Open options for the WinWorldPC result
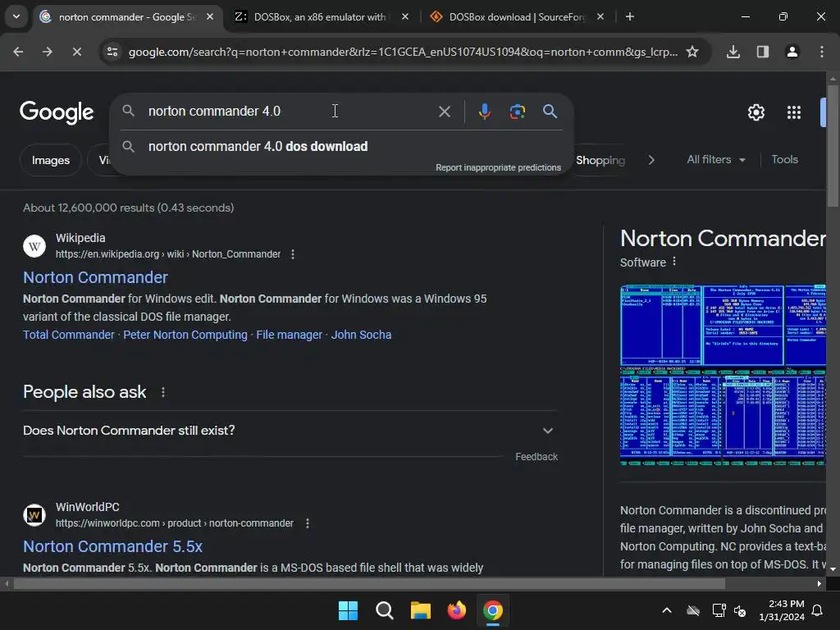 307,523
